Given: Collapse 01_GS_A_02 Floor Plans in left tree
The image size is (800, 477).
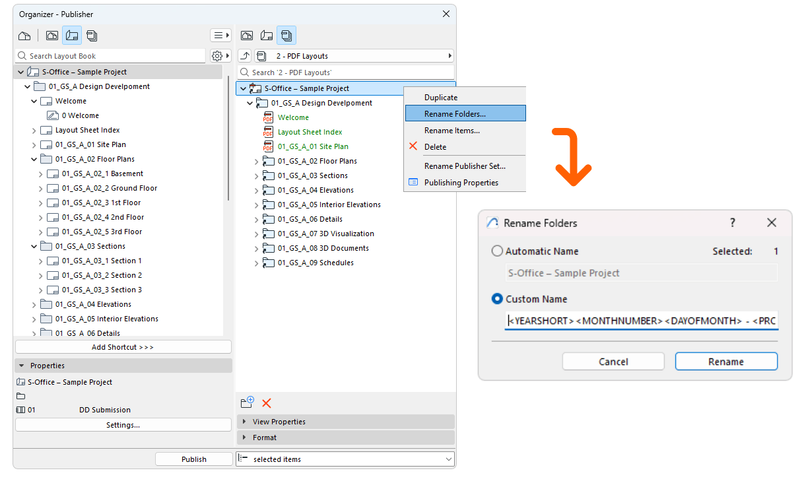Looking at the screenshot, I should point(34,159).
